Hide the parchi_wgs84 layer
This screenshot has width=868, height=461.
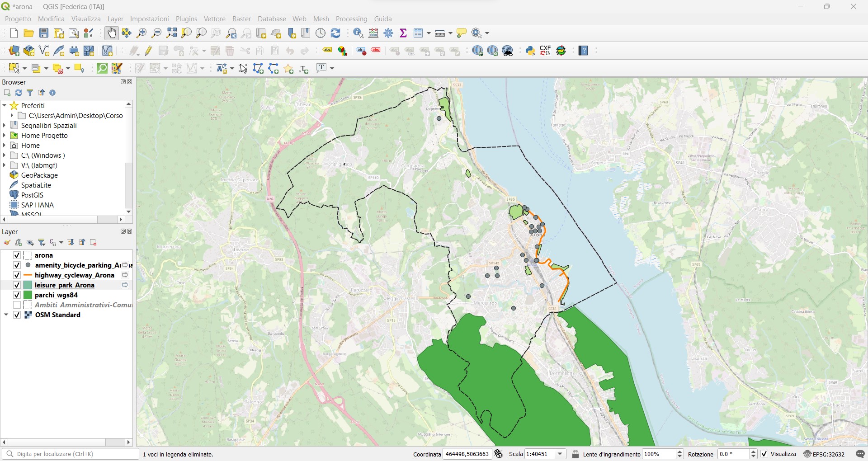point(17,295)
